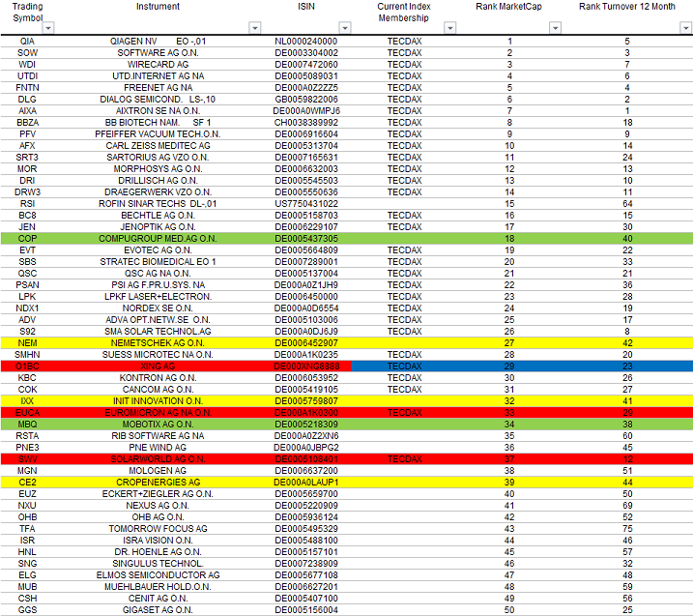Open the Trading Symbol filter dropdown
Viewport: 693px width, 616px height.
click(x=48, y=28)
